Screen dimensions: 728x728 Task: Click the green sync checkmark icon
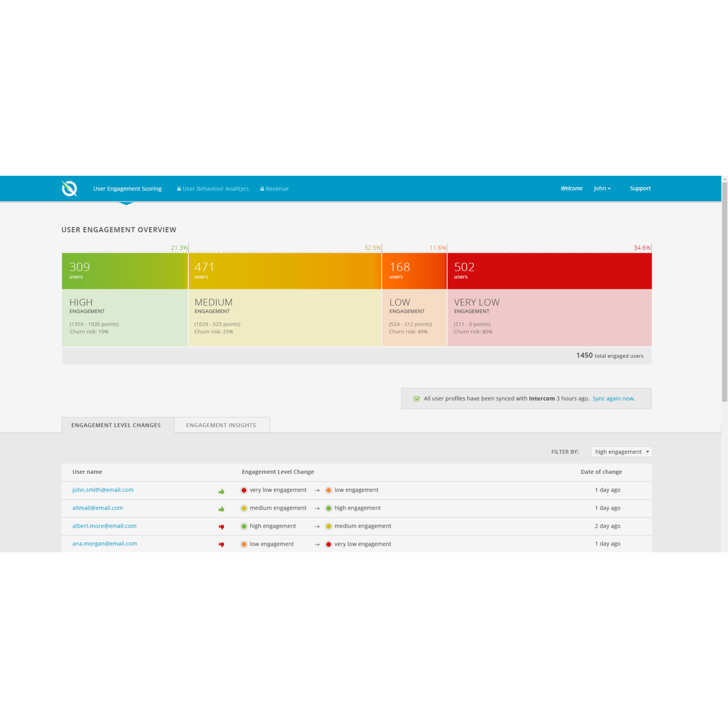click(x=417, y=399)
